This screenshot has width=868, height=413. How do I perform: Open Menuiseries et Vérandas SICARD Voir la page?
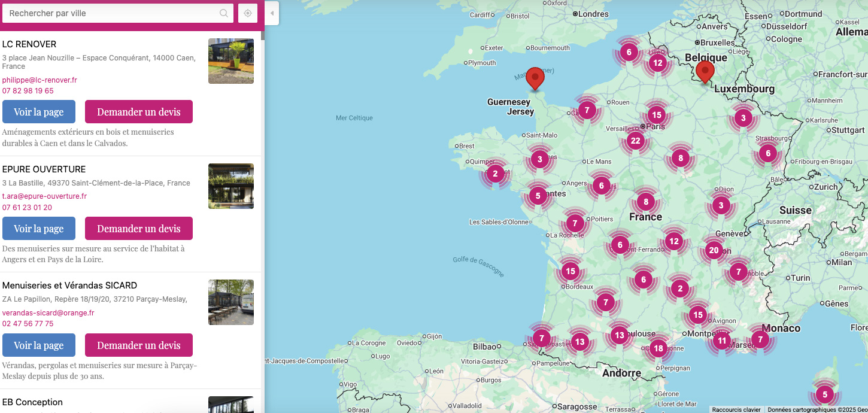[x=39, y=345]
